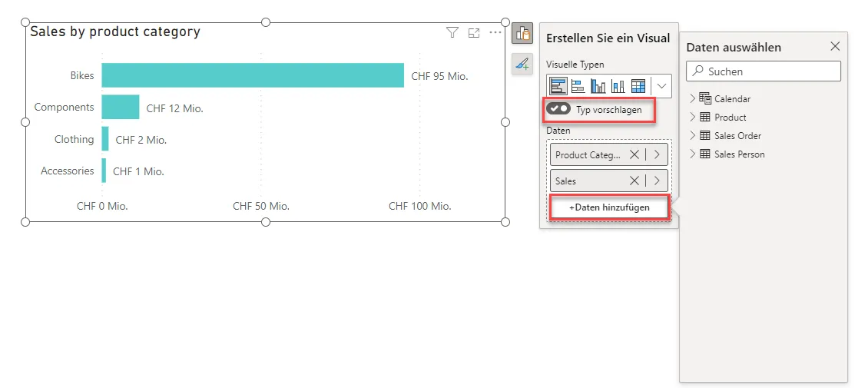The height and width of the screenshot is (388, 868).
Task: Remove the Sales field from Daten
Action: pyautogui.click(x=634, y=181)
